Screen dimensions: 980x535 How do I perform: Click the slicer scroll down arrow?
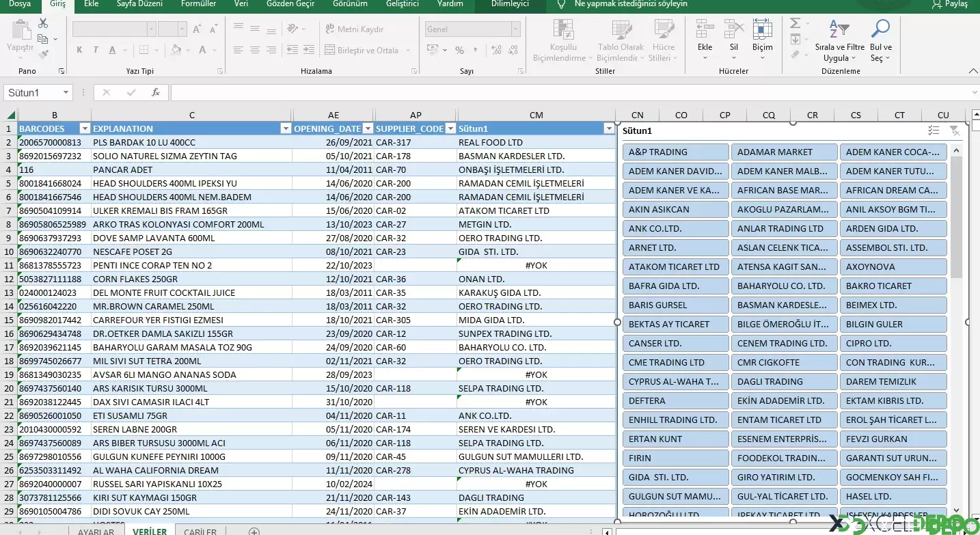pos(956,511)
